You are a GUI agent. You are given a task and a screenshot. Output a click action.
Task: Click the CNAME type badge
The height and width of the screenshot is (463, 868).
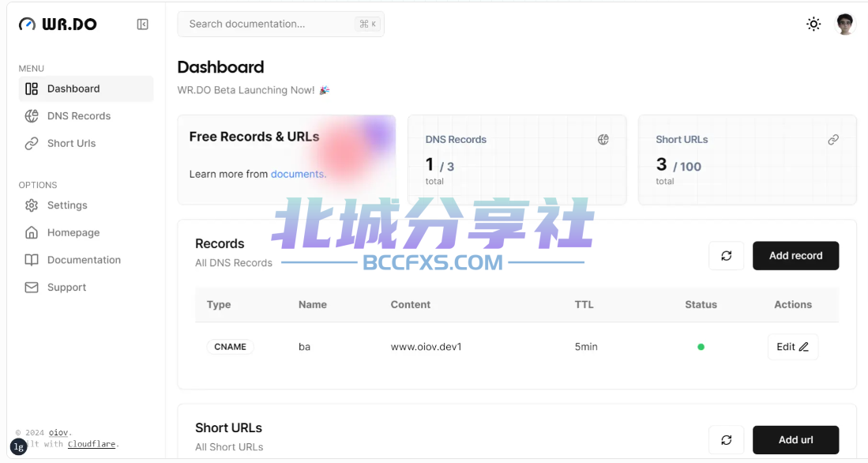[231, 347]
